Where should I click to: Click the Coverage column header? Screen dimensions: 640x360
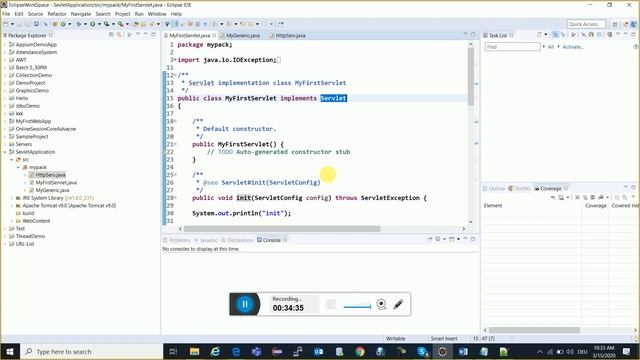(596, 206)
